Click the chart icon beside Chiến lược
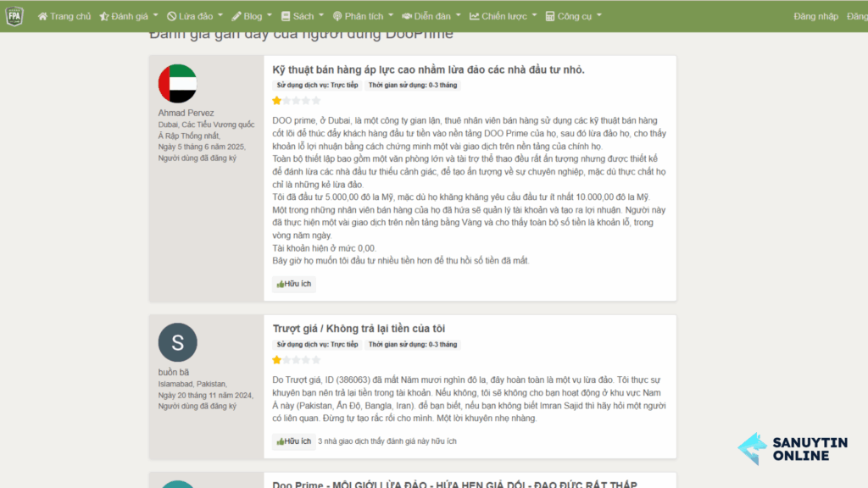 475,17
